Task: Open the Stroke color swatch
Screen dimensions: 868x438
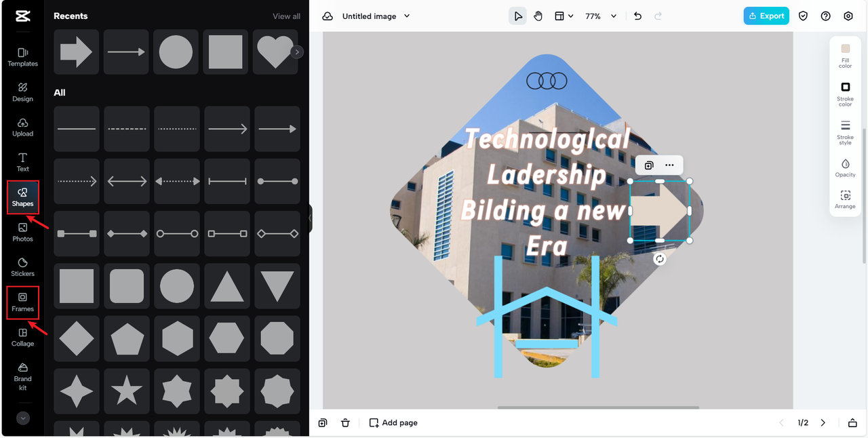Action: 845,94
